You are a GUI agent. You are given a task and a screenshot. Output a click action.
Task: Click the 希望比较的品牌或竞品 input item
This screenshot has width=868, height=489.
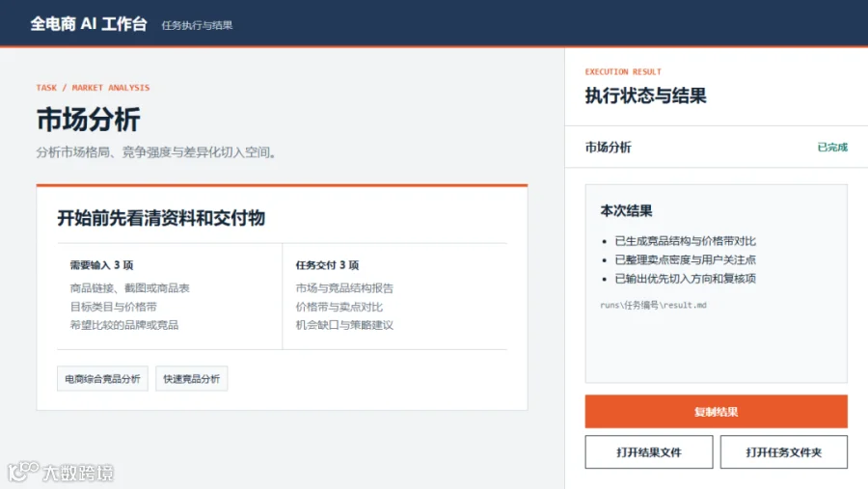click(124, 325)
